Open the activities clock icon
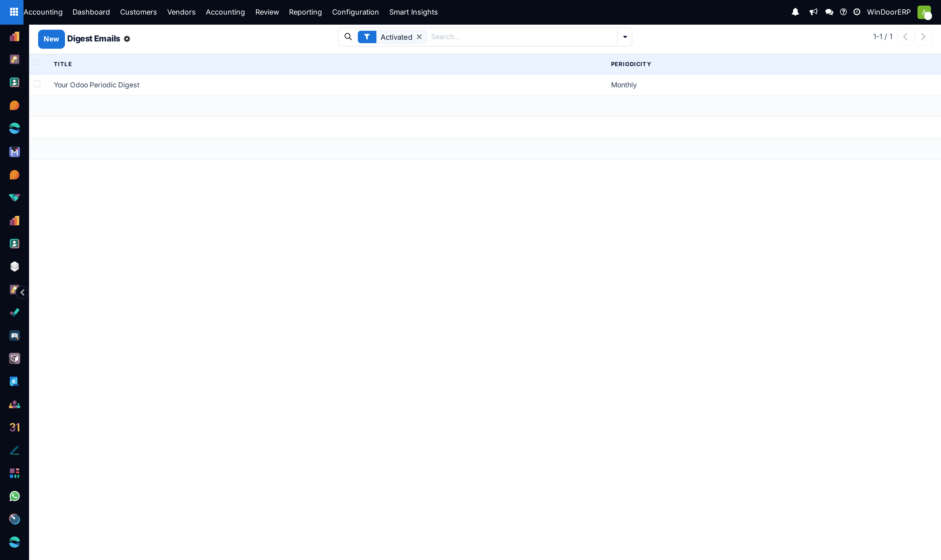Viewport: 941px width, 560px height. [857, 12]
